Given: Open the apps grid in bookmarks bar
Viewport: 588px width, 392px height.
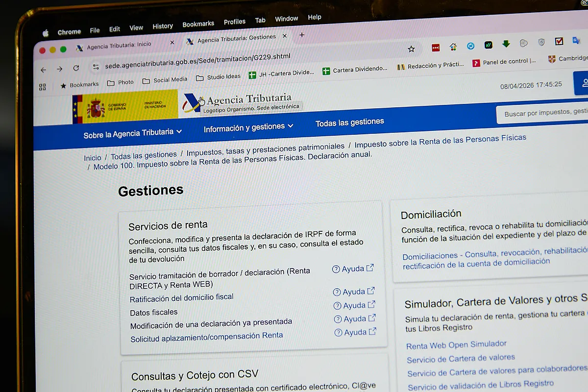Looking at the screenshot, I should [x=43, y=87].
